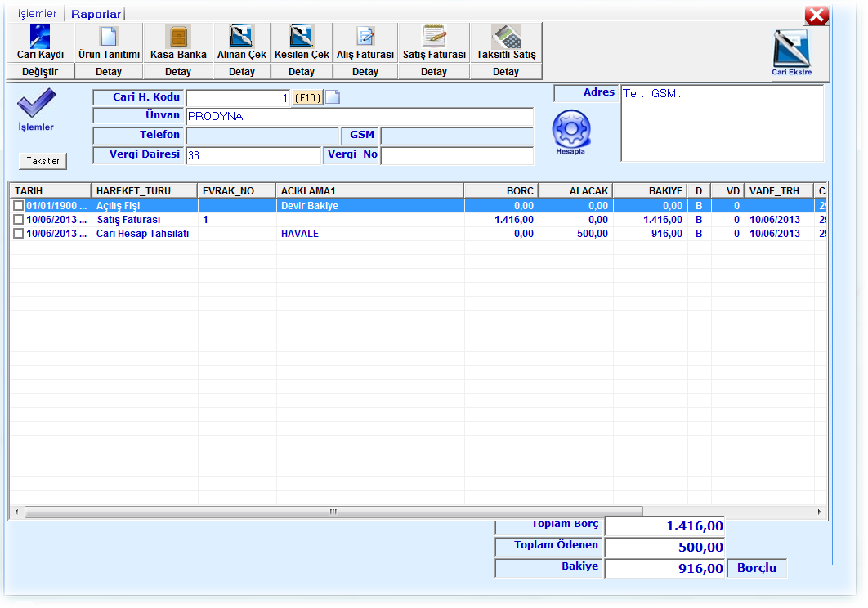Switch to the İşlemler tab
This screenshot has width=868, height=608.
pos(38,14)
